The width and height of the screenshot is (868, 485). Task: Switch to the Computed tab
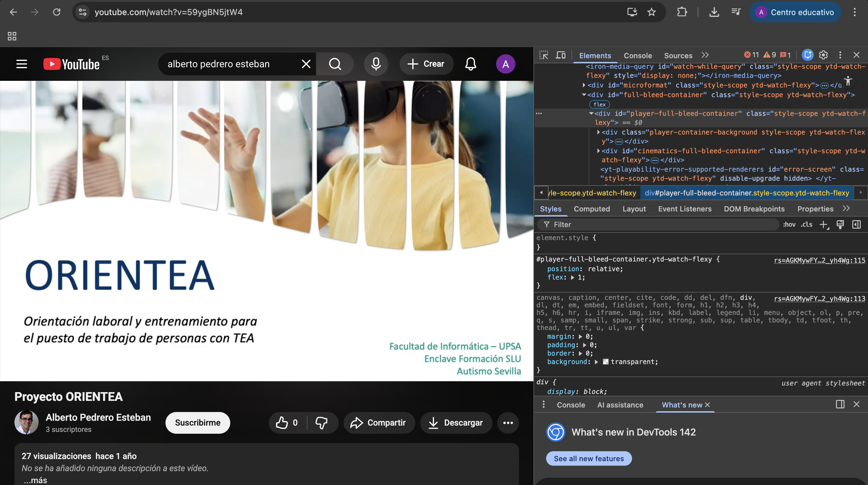[591, 209]
